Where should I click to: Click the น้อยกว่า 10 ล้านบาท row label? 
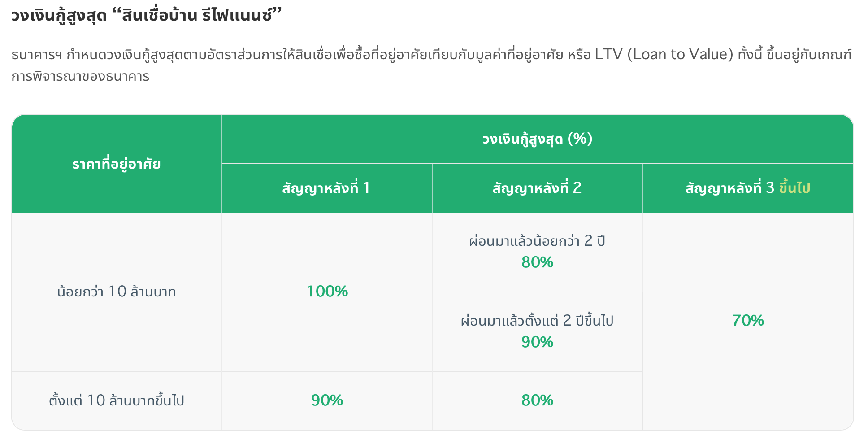(x=117, y=292)
